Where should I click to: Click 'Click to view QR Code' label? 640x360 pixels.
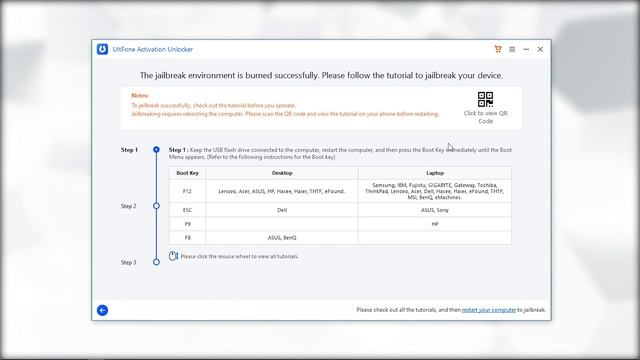pyautogui.click(x=485, y=117)
